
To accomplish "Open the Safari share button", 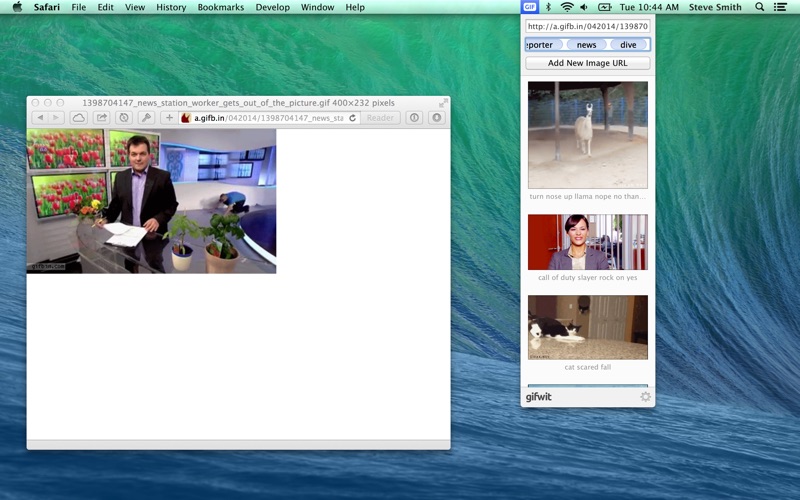I will pos(102,118).
